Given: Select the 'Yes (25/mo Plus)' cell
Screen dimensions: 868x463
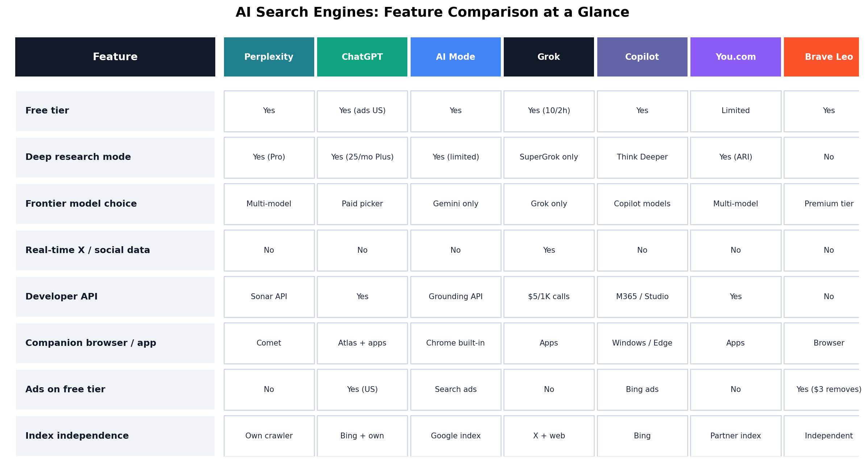Looking at the screenshot, I should tap(362, 157).
